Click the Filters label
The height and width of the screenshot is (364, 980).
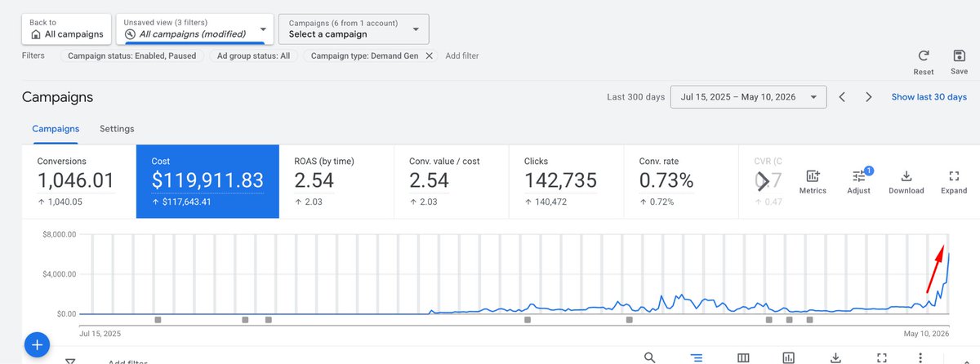point(33,56)
